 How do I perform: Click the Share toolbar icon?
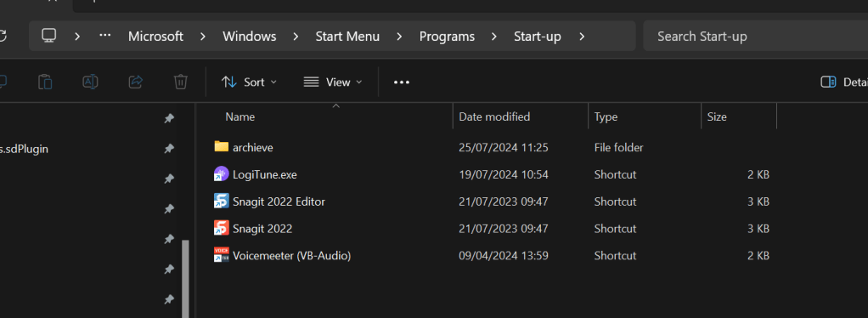(x=136, y=82)
